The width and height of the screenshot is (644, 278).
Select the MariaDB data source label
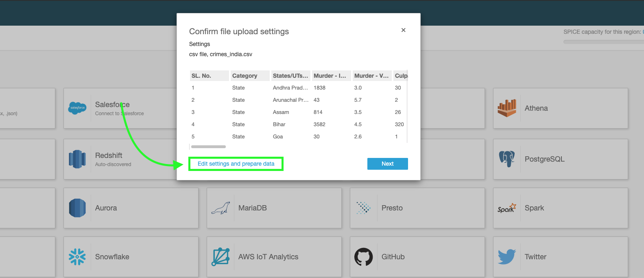tap(253, 208)
